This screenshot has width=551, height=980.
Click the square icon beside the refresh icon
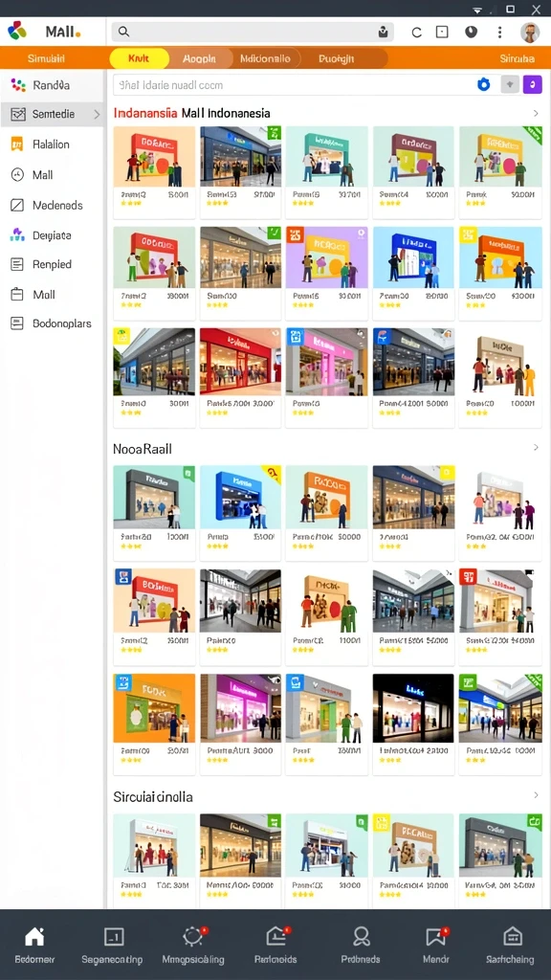[x=442, y=32]
